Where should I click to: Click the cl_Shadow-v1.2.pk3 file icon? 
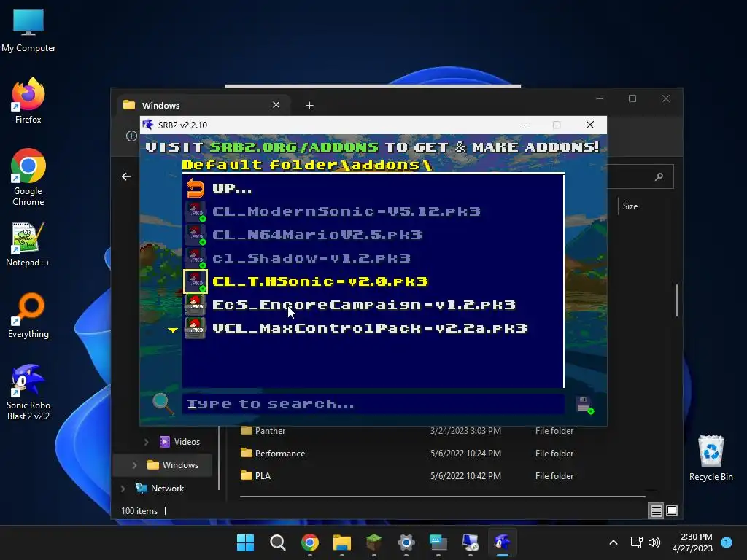tap(196, 258)
